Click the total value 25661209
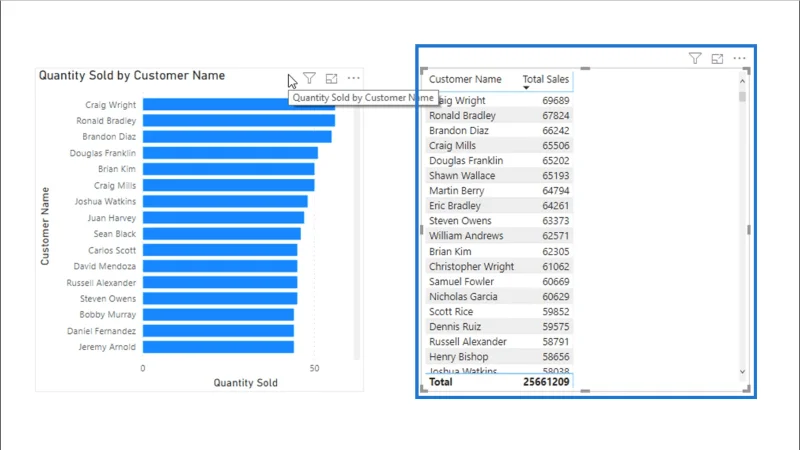800x450 pixels. click(x=546, y=382)
